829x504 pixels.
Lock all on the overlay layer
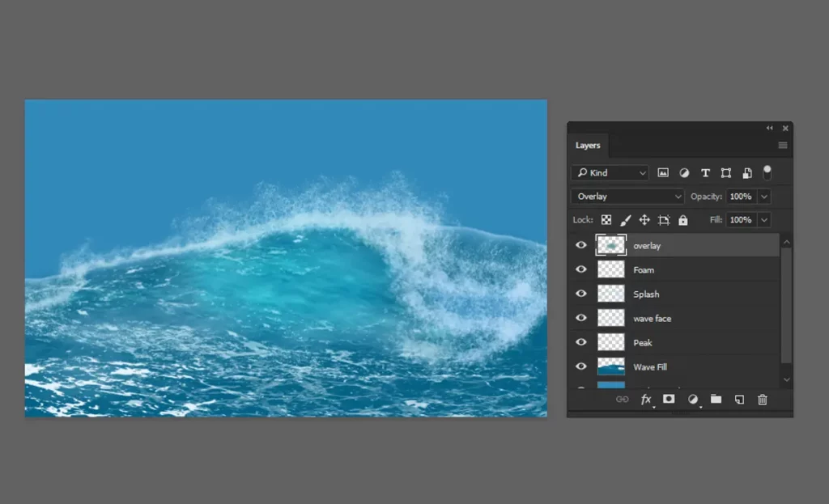[682, 219]
